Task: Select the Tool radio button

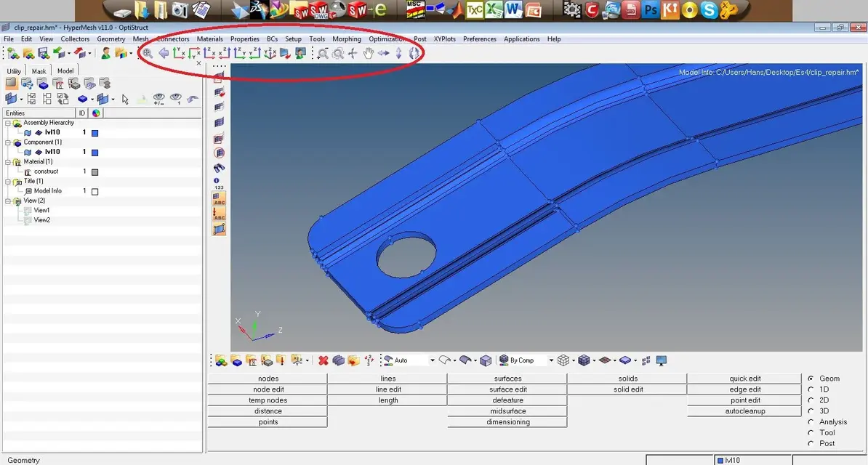Action: tap(811, 432)
